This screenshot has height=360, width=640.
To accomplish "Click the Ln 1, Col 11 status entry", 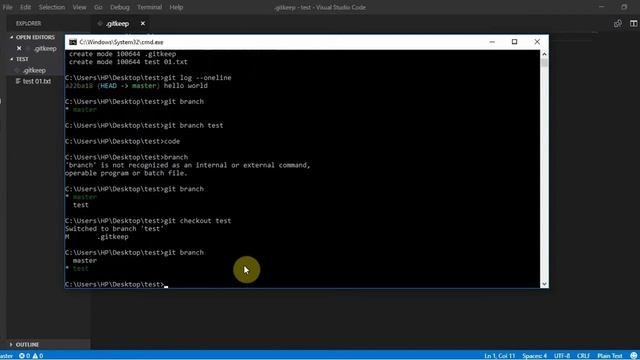I will pyautogui.click(x=500, y=356).
